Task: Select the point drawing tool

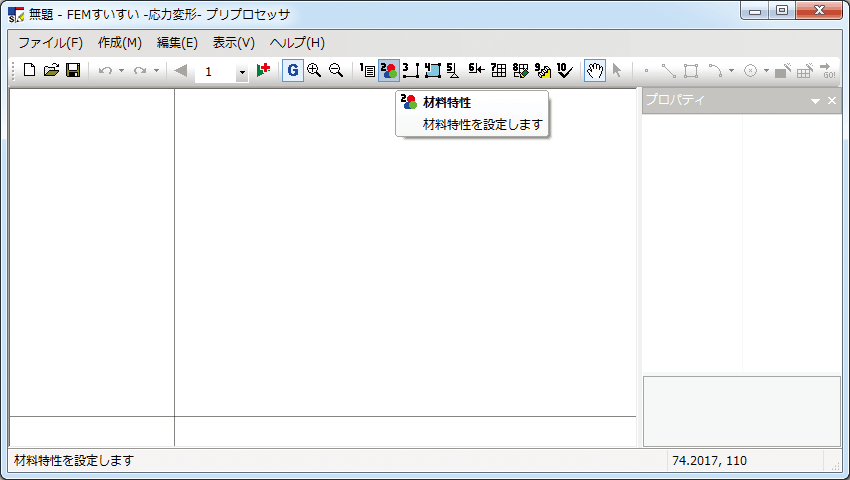Action: [x=646, y=71]
